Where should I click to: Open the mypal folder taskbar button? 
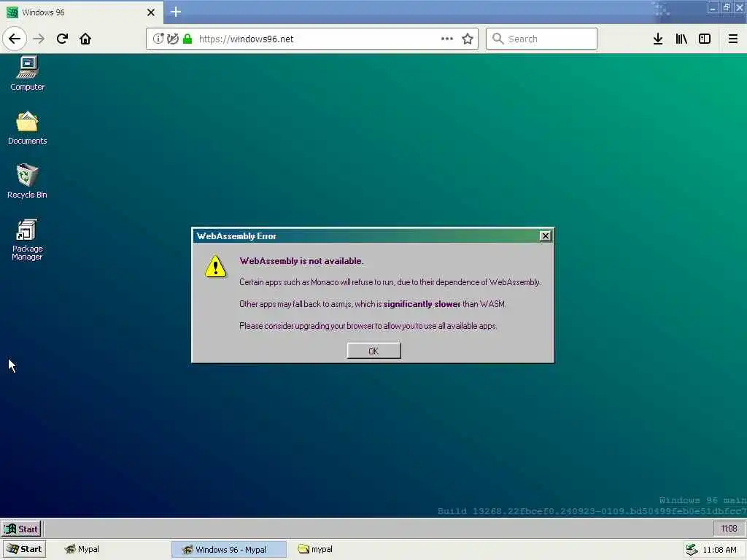[315, 549]
